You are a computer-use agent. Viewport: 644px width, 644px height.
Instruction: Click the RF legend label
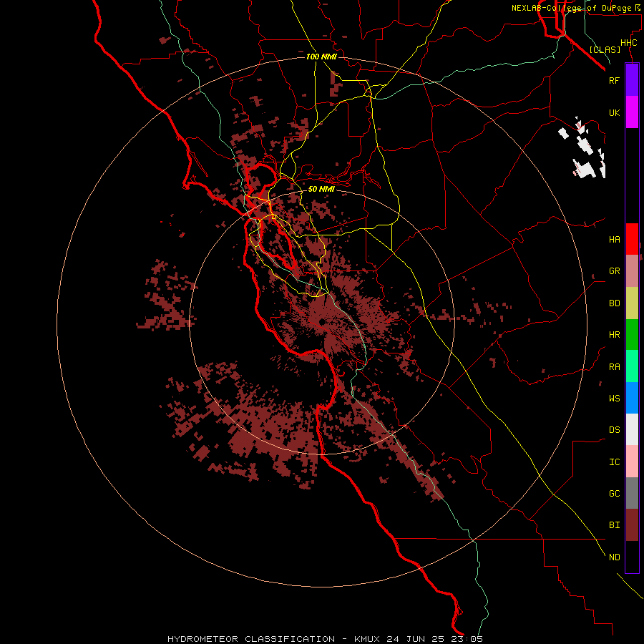tap(614, 80)
